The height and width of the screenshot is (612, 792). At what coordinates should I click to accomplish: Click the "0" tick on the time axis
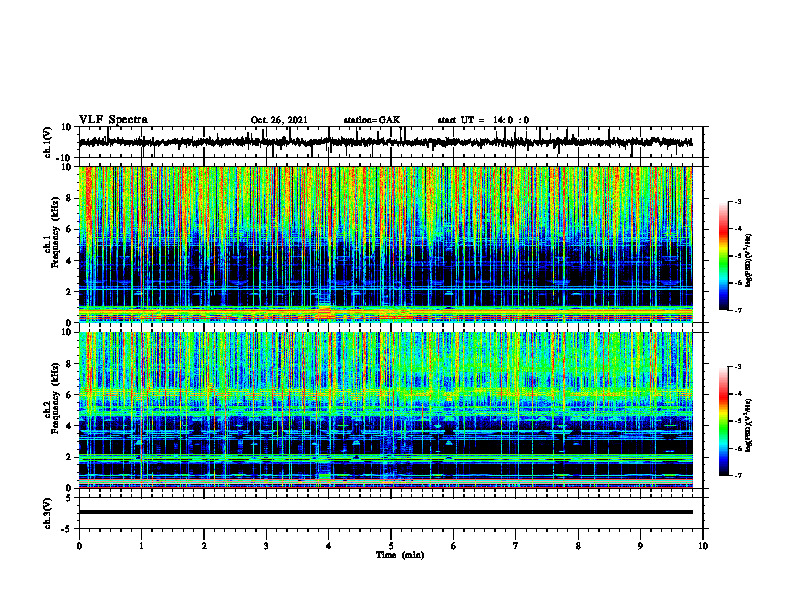click(79, 546)
